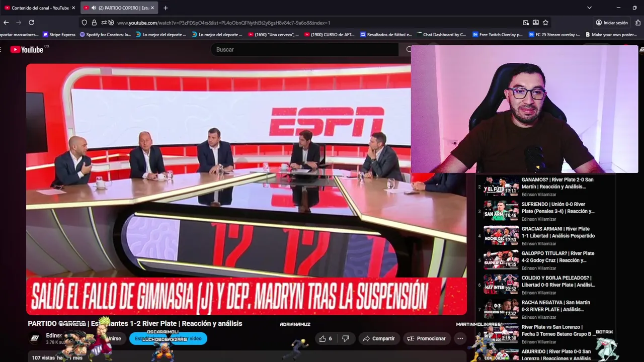Viewport: 644px width, 362px height.
Task: Open the (1650) Una cerveza bookmark
Action: [x=274, y=35]
